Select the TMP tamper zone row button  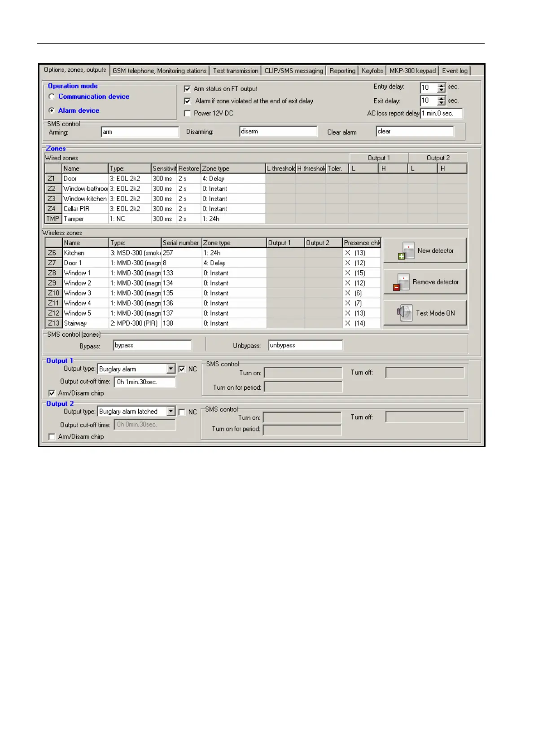click(53, 219)
